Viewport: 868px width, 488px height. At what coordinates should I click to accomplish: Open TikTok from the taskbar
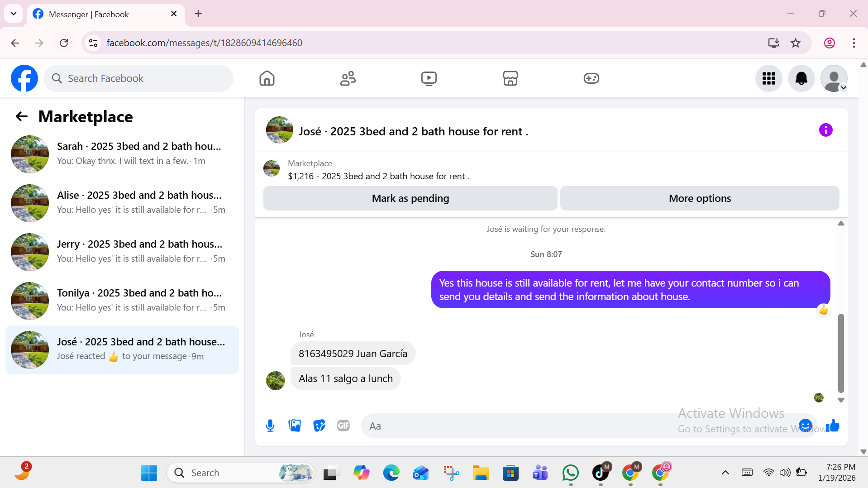pyautogui.click(x=601, y=473)
